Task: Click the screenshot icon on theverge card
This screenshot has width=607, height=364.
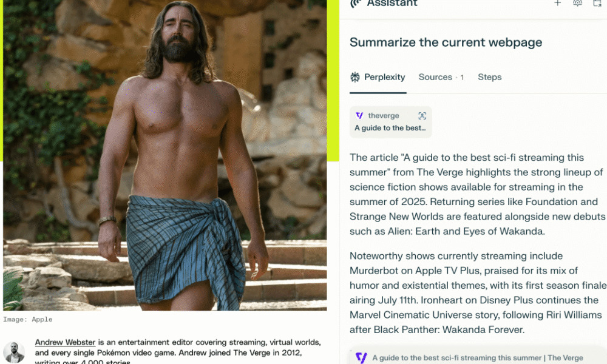Action: [x=422, y=116]
